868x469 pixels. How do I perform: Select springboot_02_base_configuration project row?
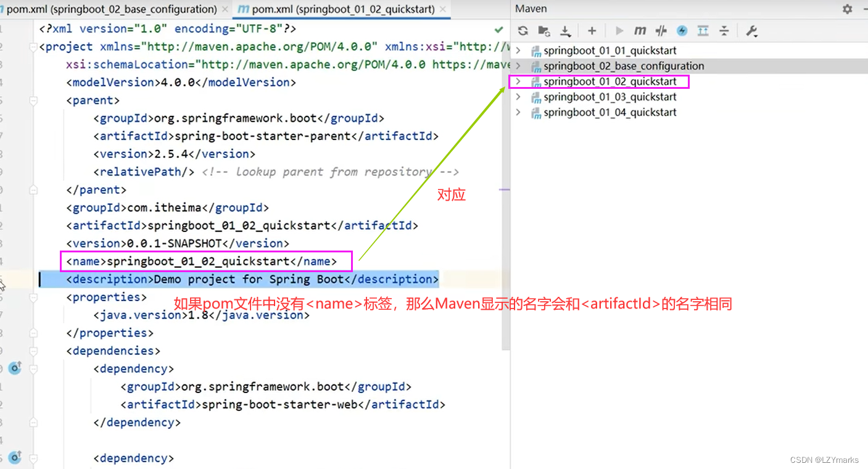[x=689, y=66]
